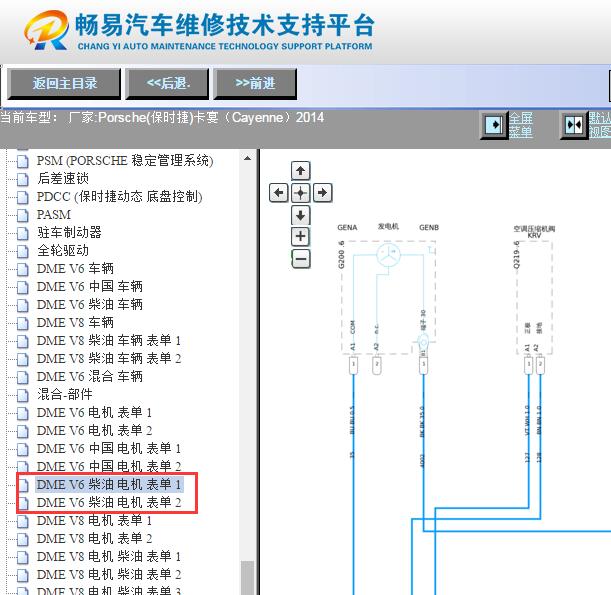The width and height of the screenshot is (611, 595).
Task: Open DME V8 电机 柴油 表单 2
Action: pyautogui.click(x=109, y=574)
